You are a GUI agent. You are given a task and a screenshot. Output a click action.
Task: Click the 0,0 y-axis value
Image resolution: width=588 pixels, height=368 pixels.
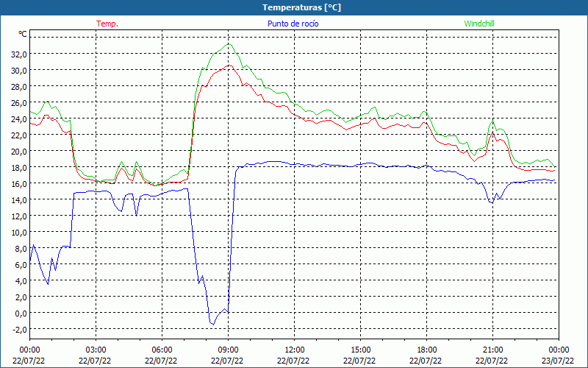[21, 314]
